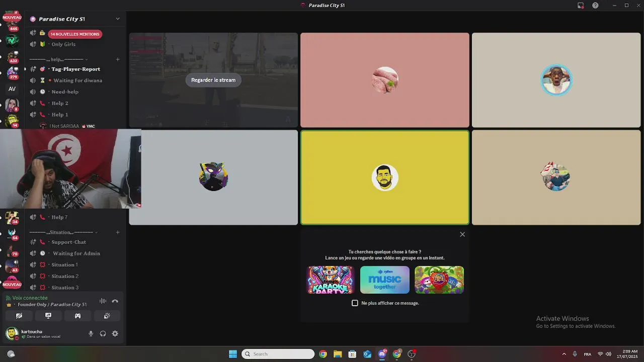Join the Situation 3 voice channel
The height and width of the screenshot is (362, 644).
pyautogui.click(x=75, y=288)
